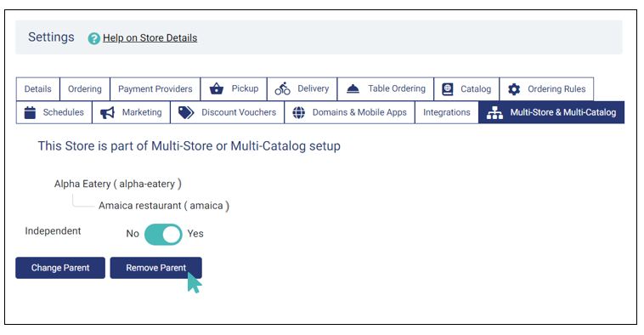Click the Ordering Rules gear icon
Viewport: 644px width, 335px height.
click(x=514, y=89)
